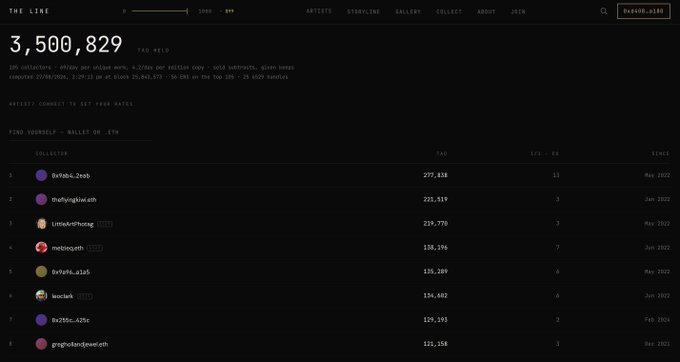Screen dimensions: 680x362
Task: Open the Gallery menu item
Action: [408, 12]
